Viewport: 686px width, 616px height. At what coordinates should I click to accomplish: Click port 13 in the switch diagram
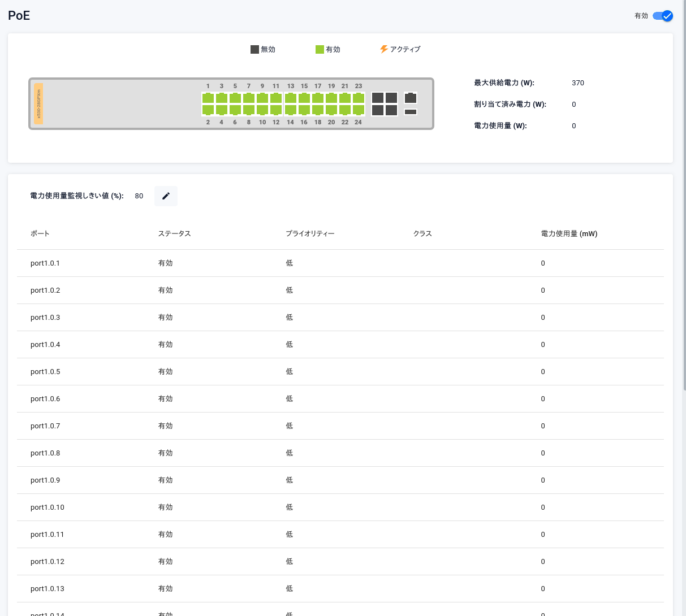290,98
